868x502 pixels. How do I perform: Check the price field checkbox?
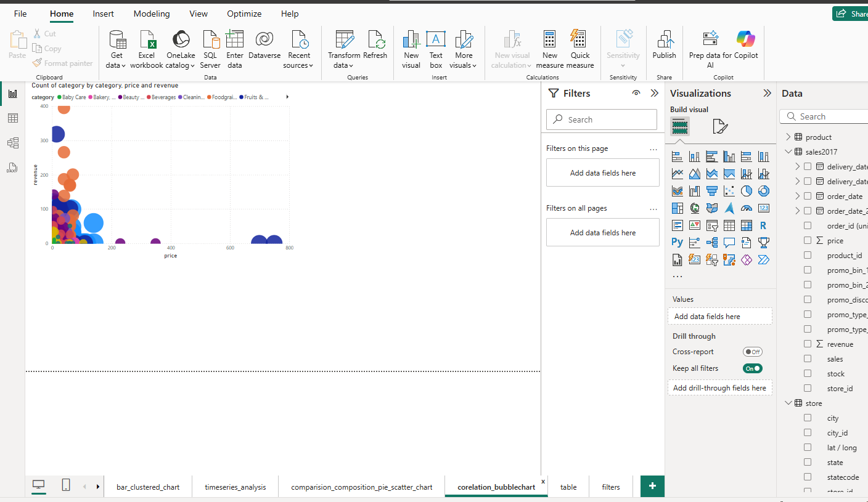808,240
